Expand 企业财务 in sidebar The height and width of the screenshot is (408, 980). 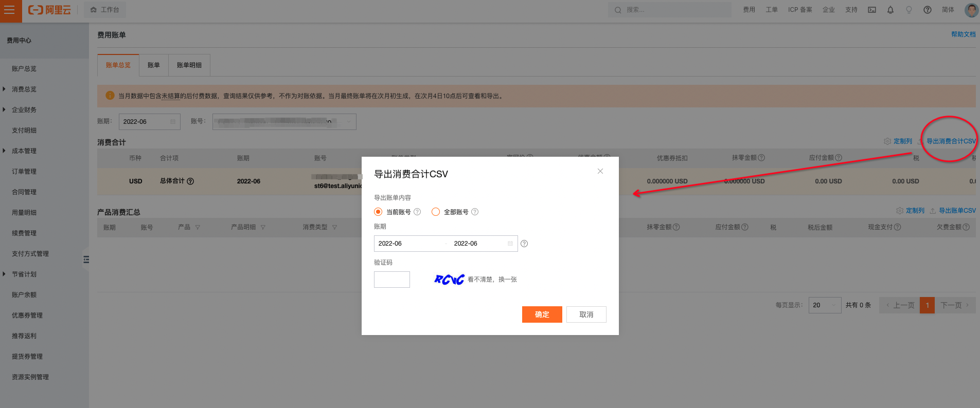(24, 110)
